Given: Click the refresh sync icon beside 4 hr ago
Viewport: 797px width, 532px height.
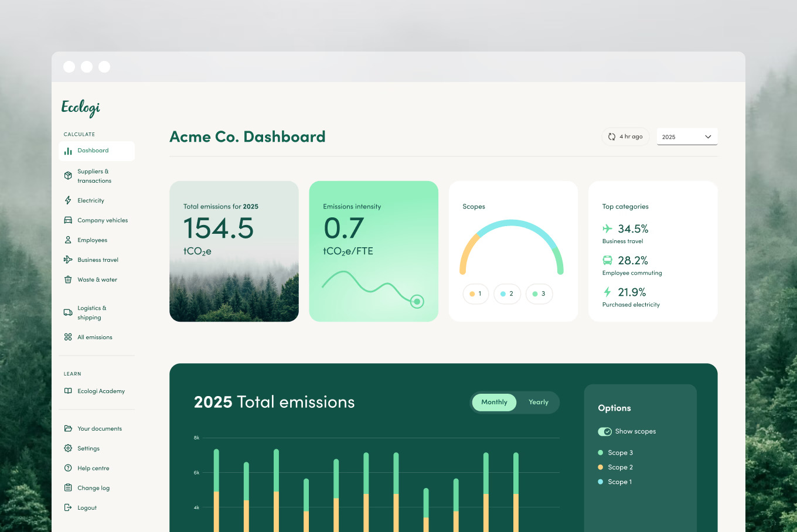Looking at the screenshot, I should 612,137.
